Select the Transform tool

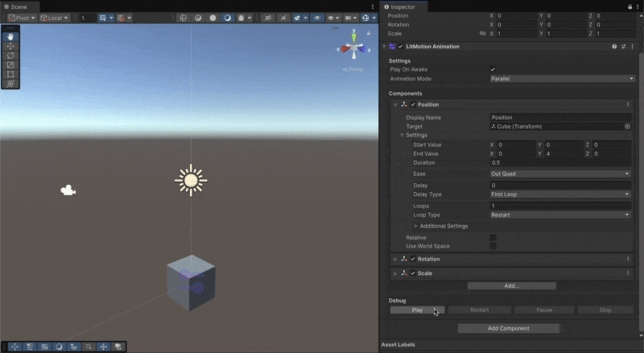(10, 84)
